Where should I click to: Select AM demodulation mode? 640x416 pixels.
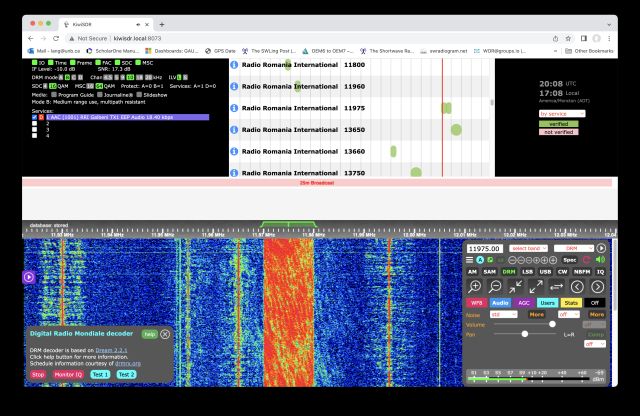tap(472, 272)
